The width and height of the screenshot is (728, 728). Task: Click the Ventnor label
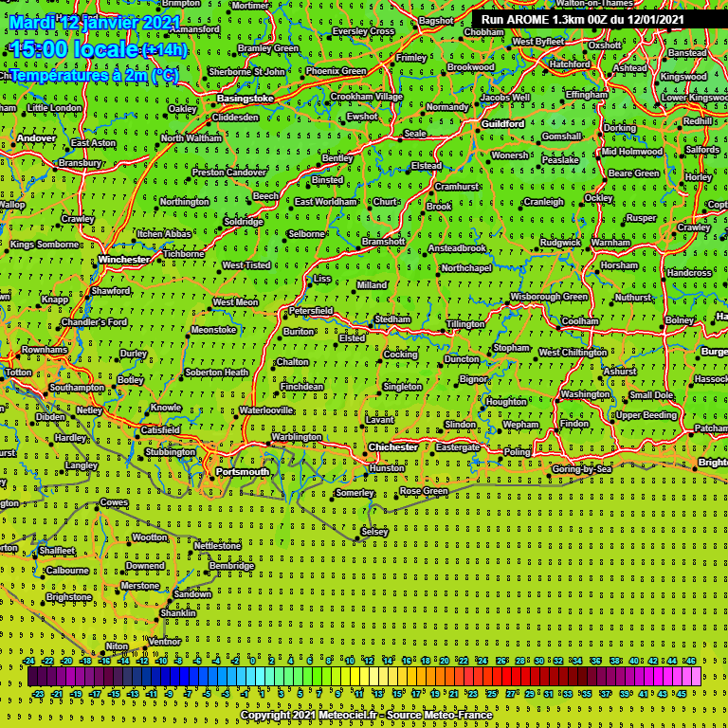[x=164, y=641]
